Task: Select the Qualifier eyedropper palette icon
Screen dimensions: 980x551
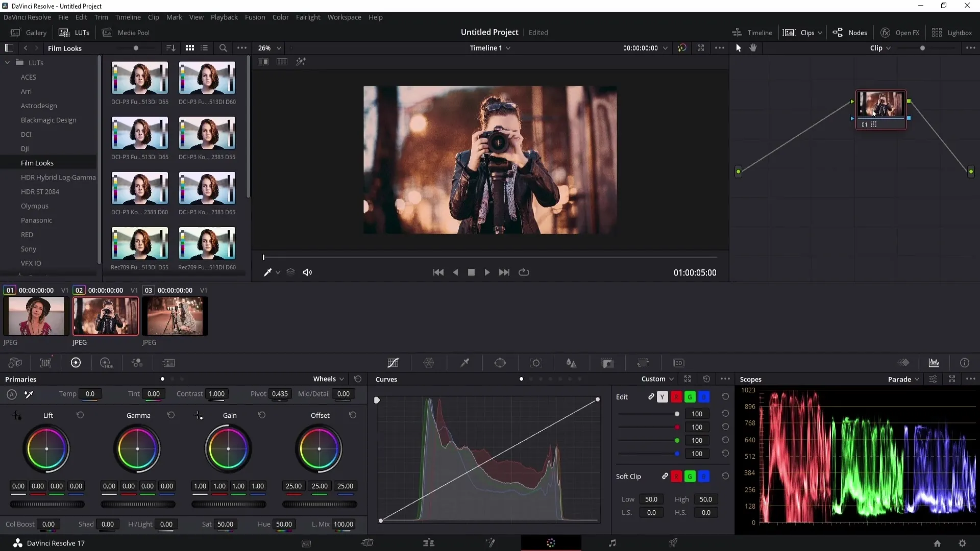Action: coord(465,363)
